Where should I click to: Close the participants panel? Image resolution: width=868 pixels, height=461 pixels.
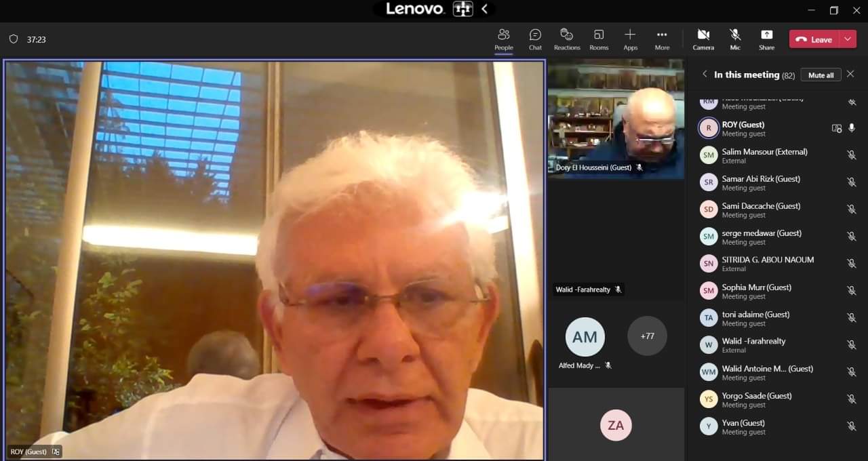pos(850,74)
